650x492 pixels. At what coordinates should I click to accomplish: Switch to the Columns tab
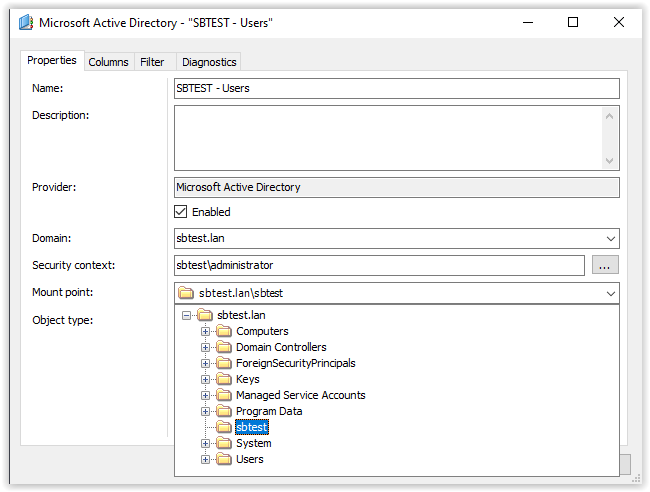[109, 62]
